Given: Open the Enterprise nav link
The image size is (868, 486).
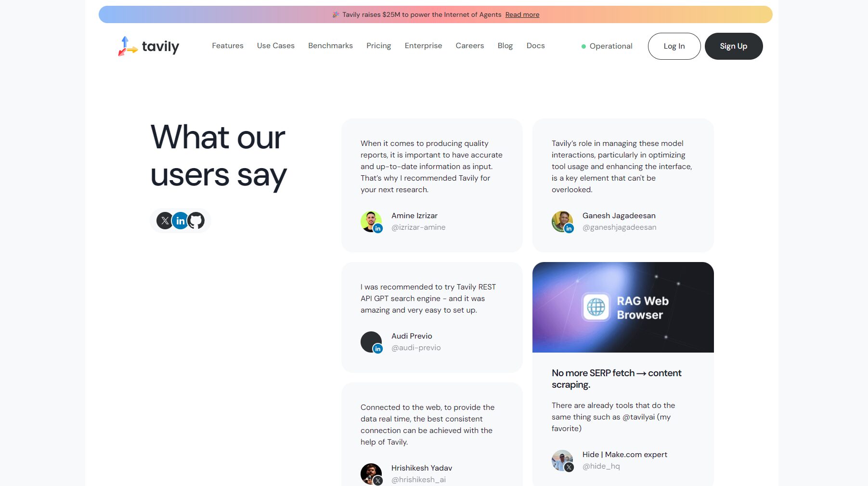Looking at the screenshot, I should coord(423,46).
